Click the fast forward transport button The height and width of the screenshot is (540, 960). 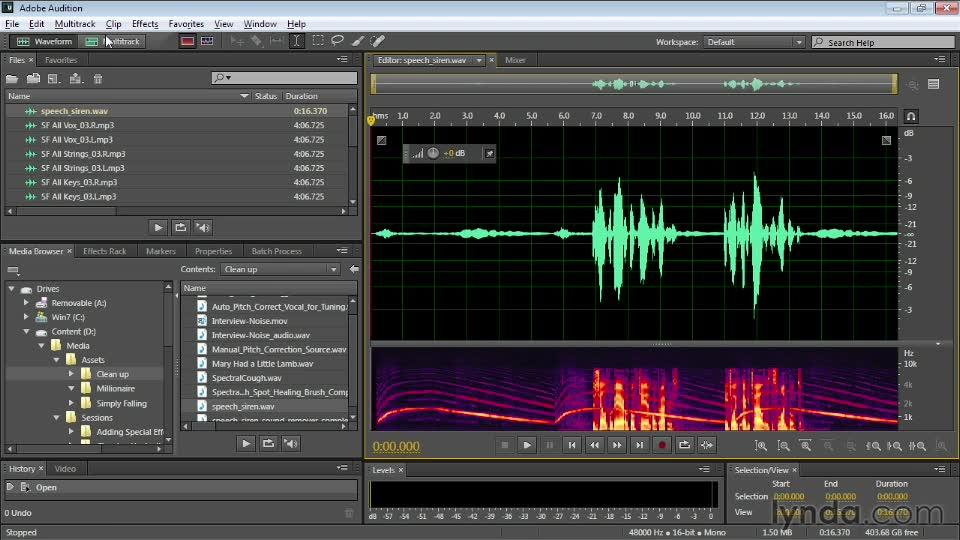pyautogui.click(x=617, y=446)
